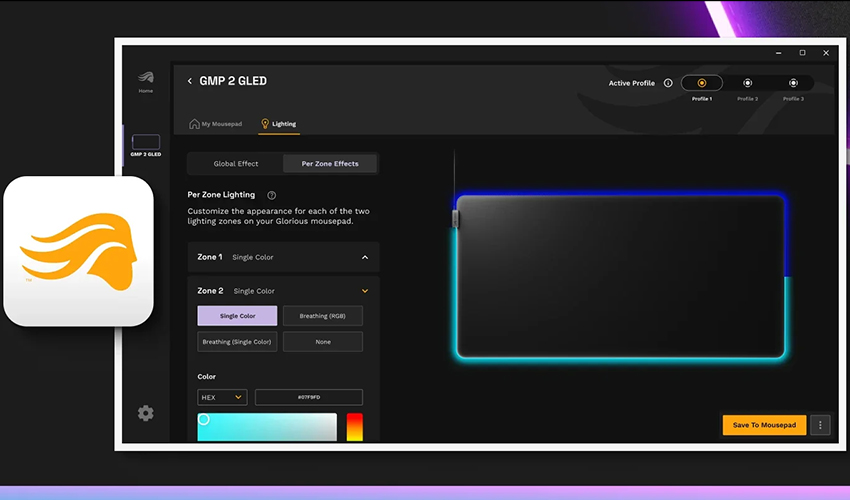
Task: Click the Per Zone Lighting help icon
Action: click(x=272, y=195)
